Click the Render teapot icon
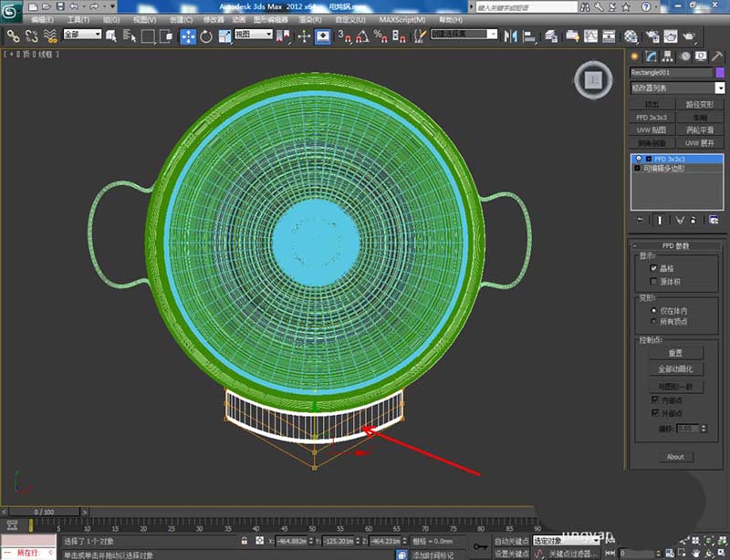Screen dimensions: 730x560 (691, 36)
